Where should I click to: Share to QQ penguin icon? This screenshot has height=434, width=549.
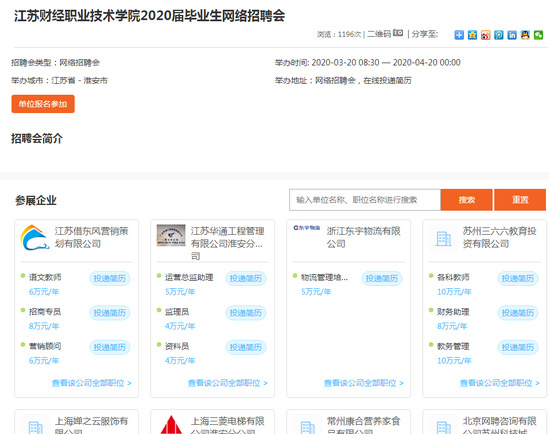pos(525,35)
